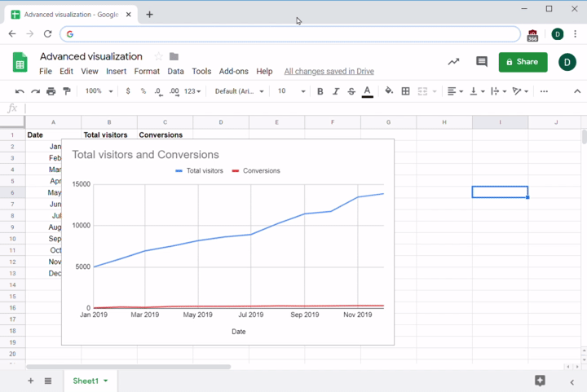This screenshot has height=392, width=587.
Task: Click the Print icon
Action: pos(51,91)
